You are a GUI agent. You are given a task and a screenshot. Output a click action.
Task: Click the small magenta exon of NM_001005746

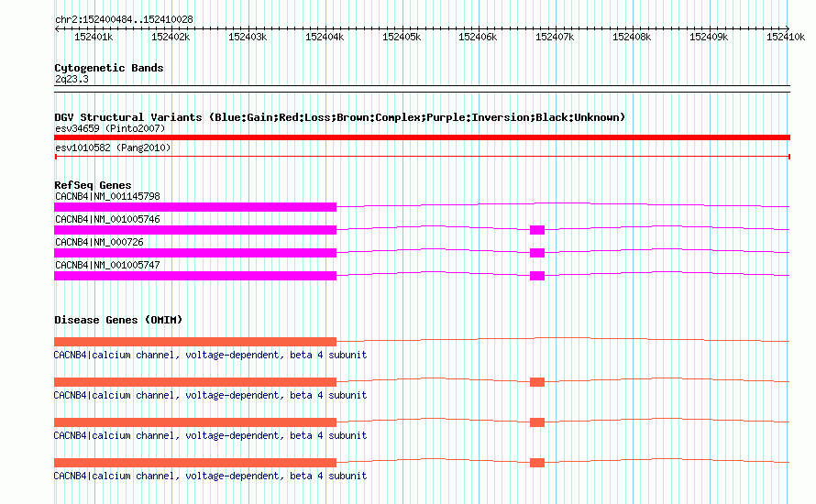click(537, 230)
